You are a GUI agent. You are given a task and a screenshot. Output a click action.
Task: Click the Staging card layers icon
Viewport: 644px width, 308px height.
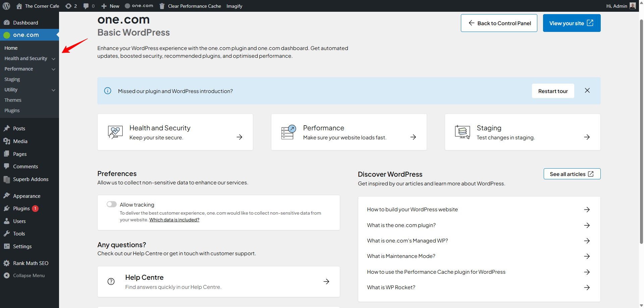462,132
